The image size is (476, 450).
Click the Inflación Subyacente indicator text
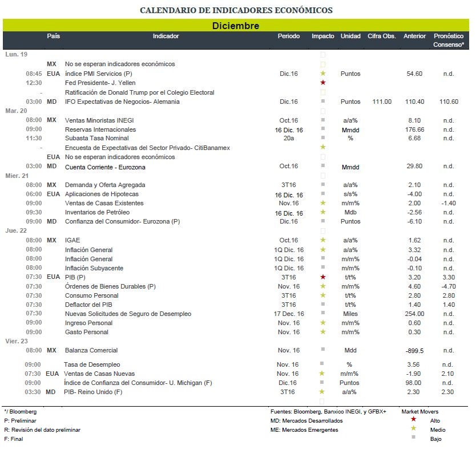click(x=94, y=268)
